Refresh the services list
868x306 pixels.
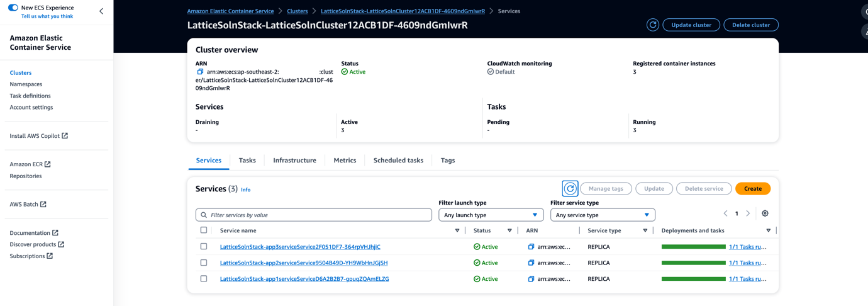tap(570, 188)
